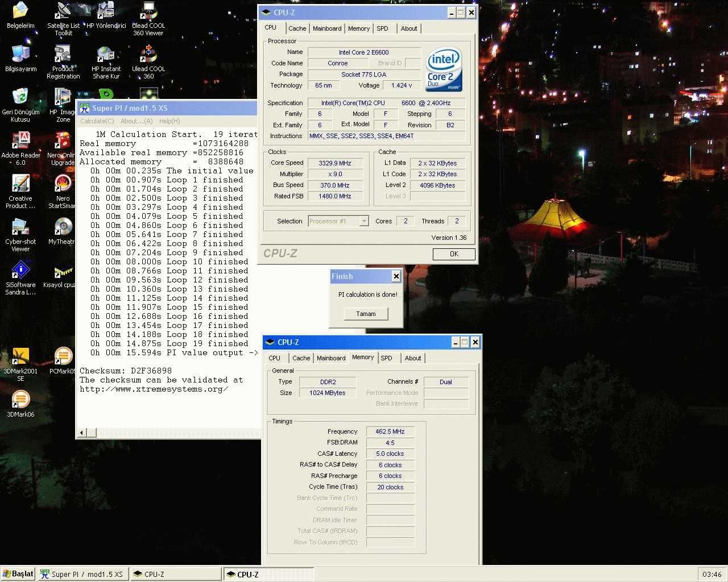728x582 pixels.
Task: Open Calculate(C) menu in Super PI
Action: pyautogui.click(x=97, y=121)
